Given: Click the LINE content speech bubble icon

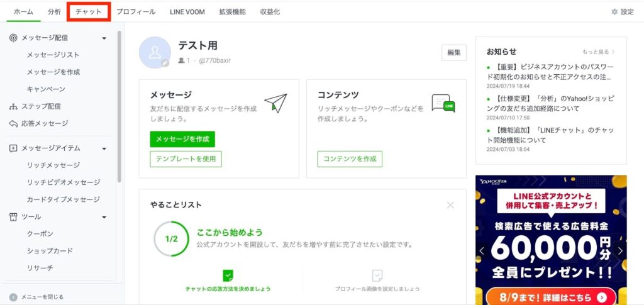Looking at the screenshot, I should (x=443, y=103).
